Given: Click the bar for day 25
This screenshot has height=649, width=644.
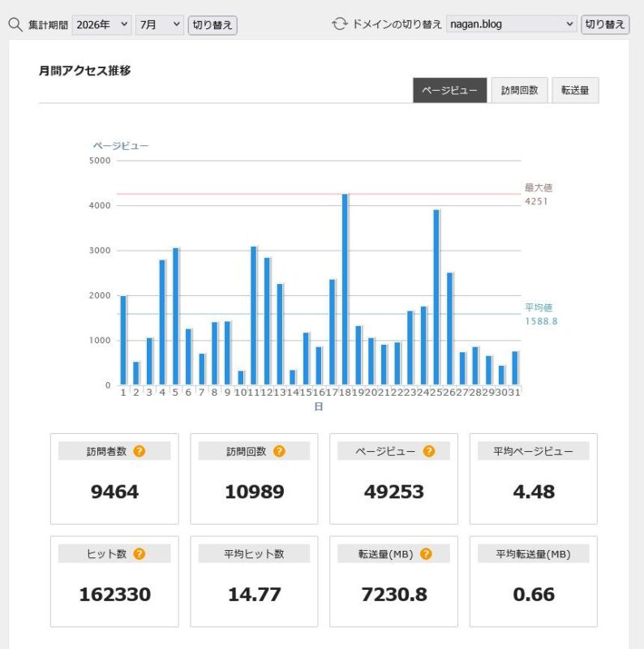Looking at the screenshot, I should (436, 297).
